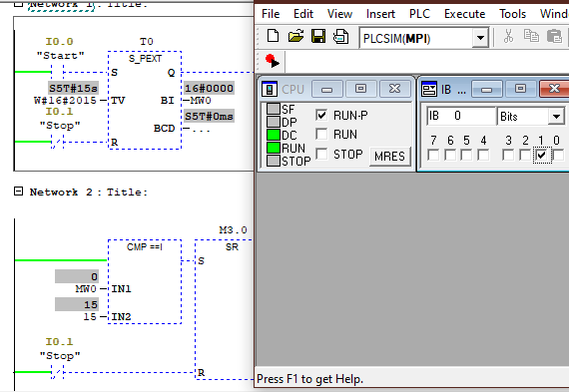569x392 pixels.
Task: Select the I0.1 "Stop" contact in Network 1
Action: pyautogui.click(x=57, y=142)
